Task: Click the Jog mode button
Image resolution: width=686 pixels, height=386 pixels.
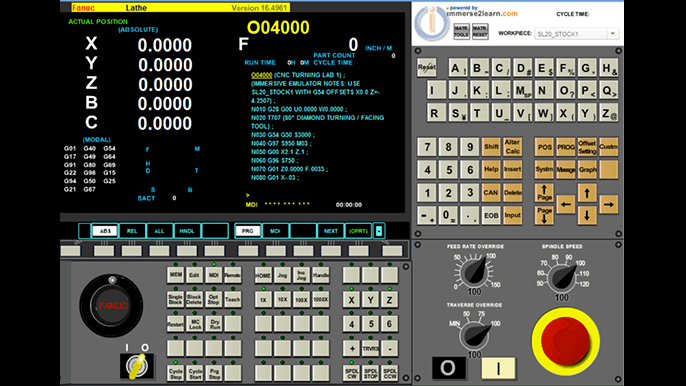Action: [x=282, y=275]
